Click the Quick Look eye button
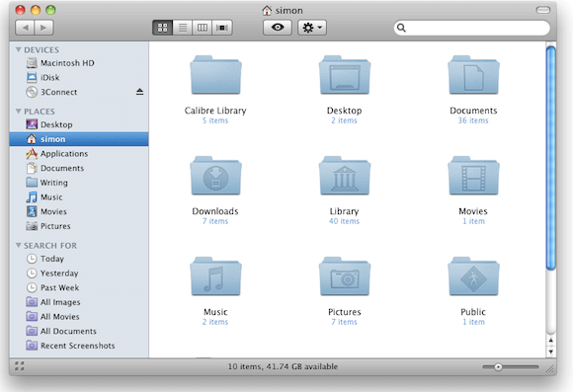 (278, 28)
